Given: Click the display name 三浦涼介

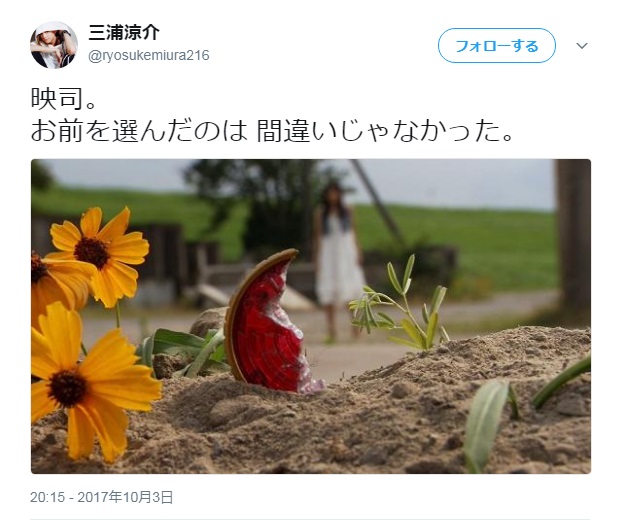Looking at the screenshot, I should tap(124, 33).
